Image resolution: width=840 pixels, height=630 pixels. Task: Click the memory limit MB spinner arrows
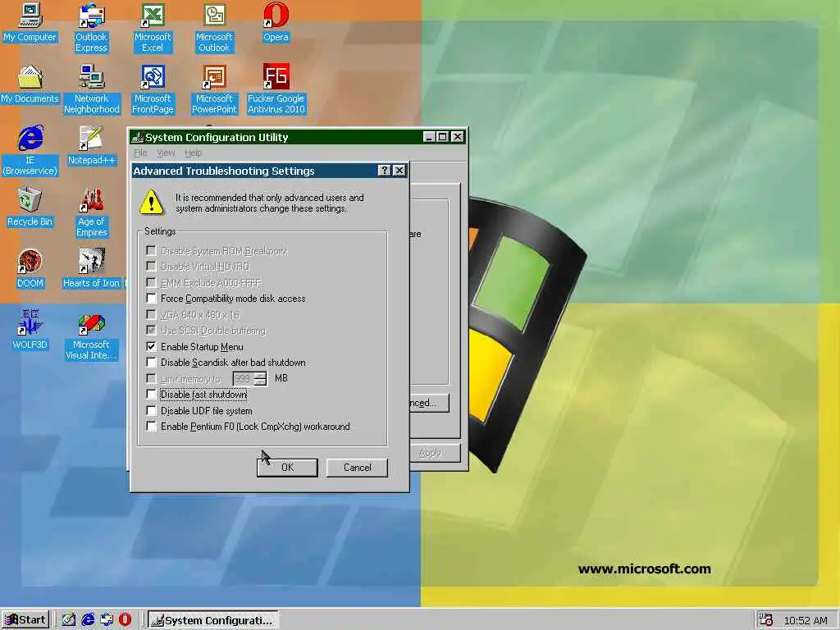(260, 379)
